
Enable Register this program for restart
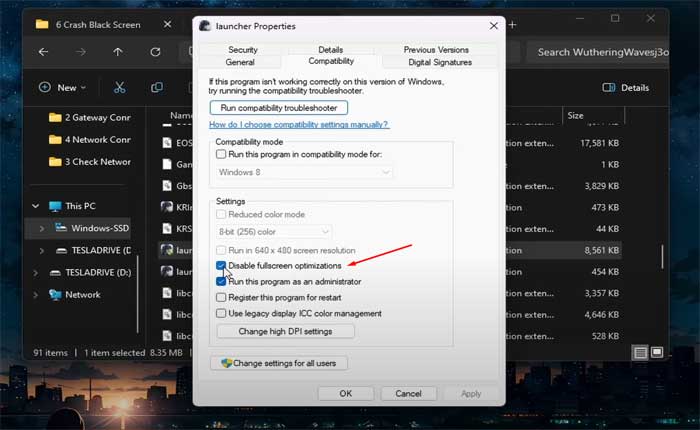pyautogui.click(x=221, y=297)
